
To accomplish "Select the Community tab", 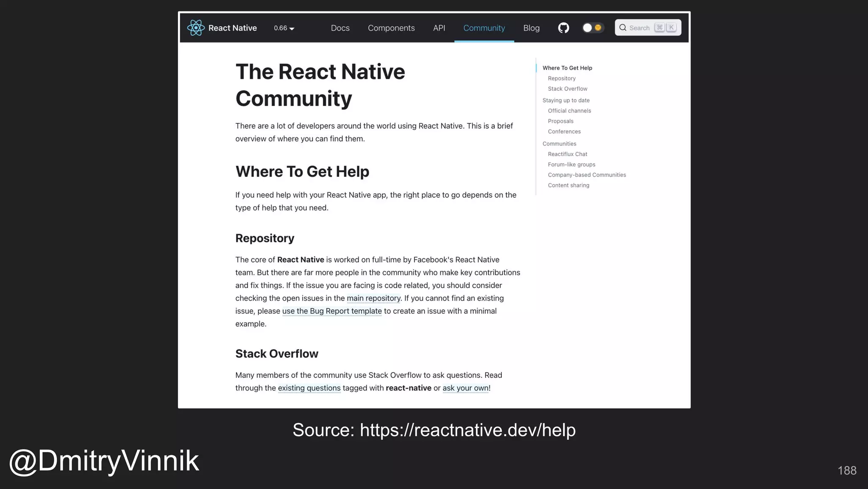I will click(x=484, y=28).
